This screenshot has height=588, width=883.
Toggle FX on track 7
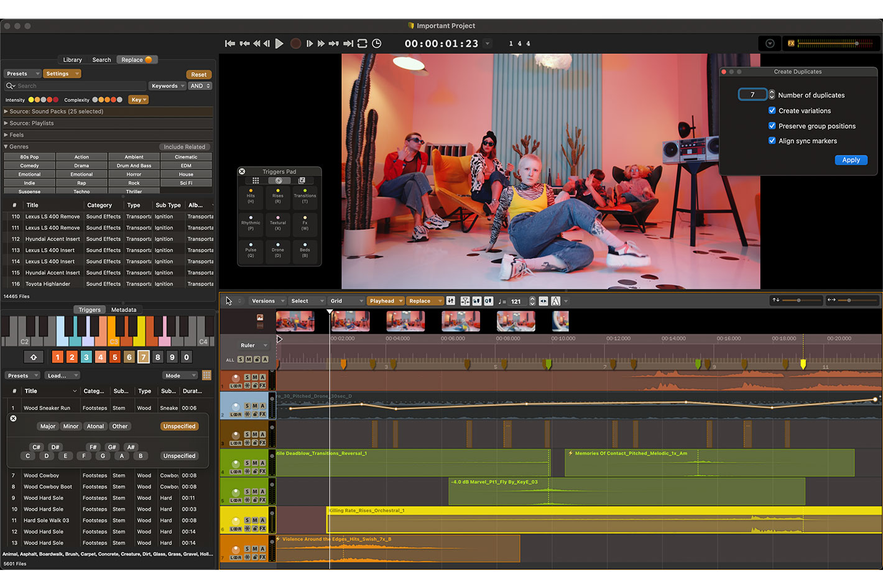pyautogui.click(x=262, y=558)
